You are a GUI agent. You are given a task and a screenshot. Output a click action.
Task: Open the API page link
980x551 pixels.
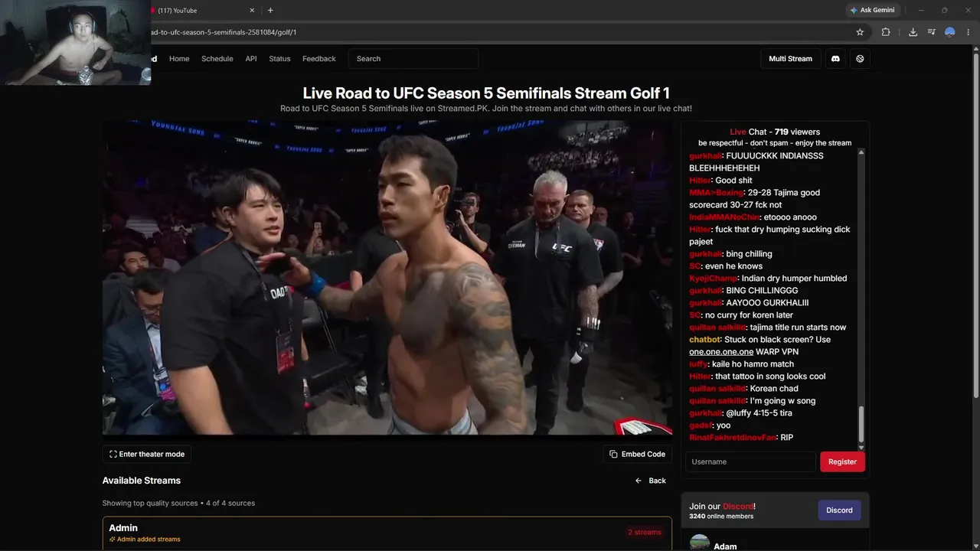click(x=251, y=59)
